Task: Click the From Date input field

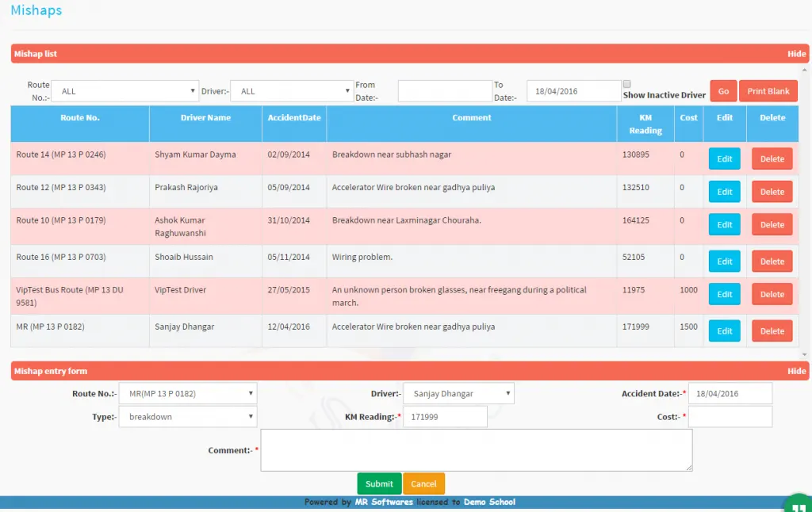Action: coord(445,91)
